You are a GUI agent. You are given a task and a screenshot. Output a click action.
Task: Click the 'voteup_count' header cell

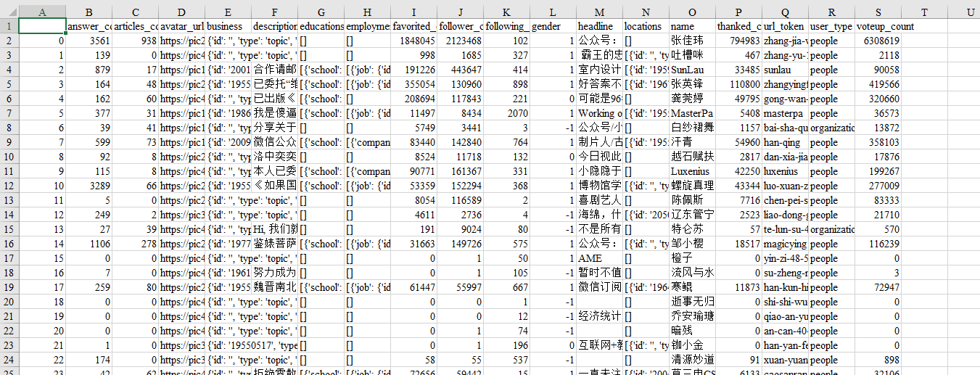point(878,26)
